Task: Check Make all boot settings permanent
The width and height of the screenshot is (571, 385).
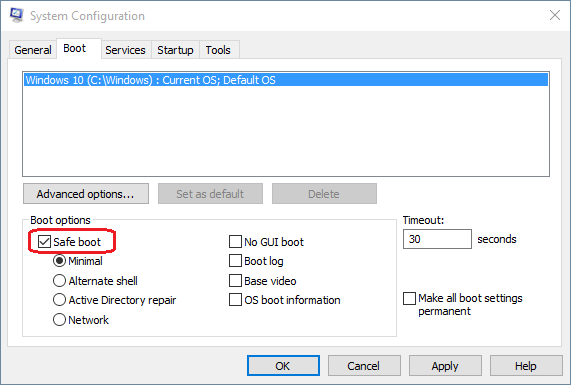Action: coord(409,298)
